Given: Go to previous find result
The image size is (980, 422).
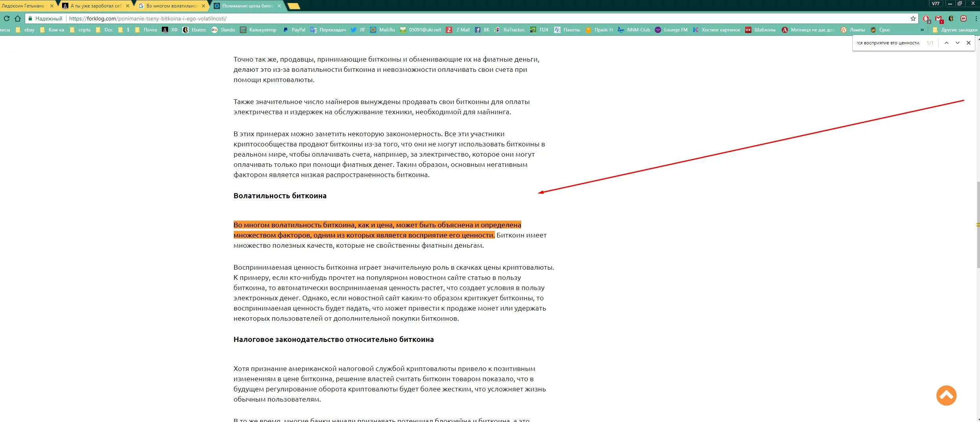Looking at the screenshot, I should pos(947,43).
